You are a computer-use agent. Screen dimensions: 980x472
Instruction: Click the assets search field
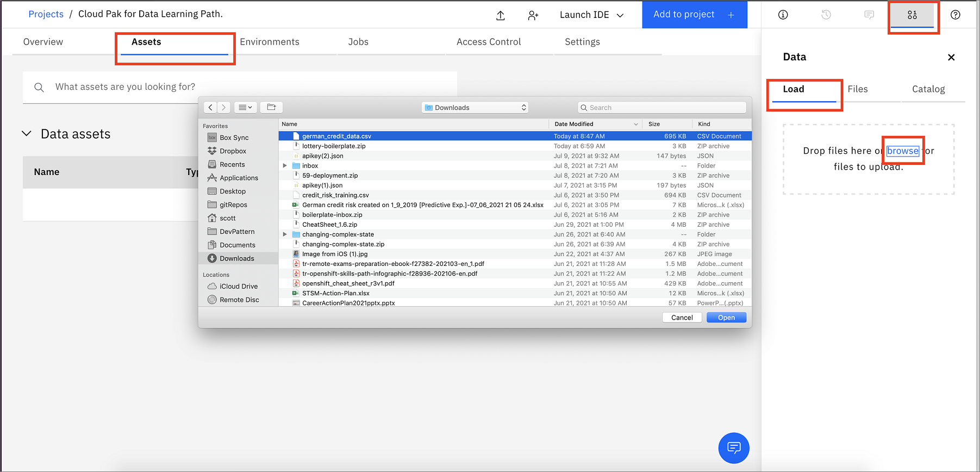click(x=240, y=87)
